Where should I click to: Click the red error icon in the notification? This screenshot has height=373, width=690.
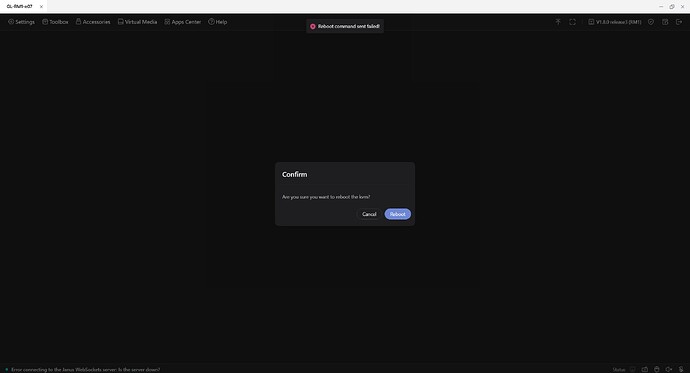[x=313, y=26]
